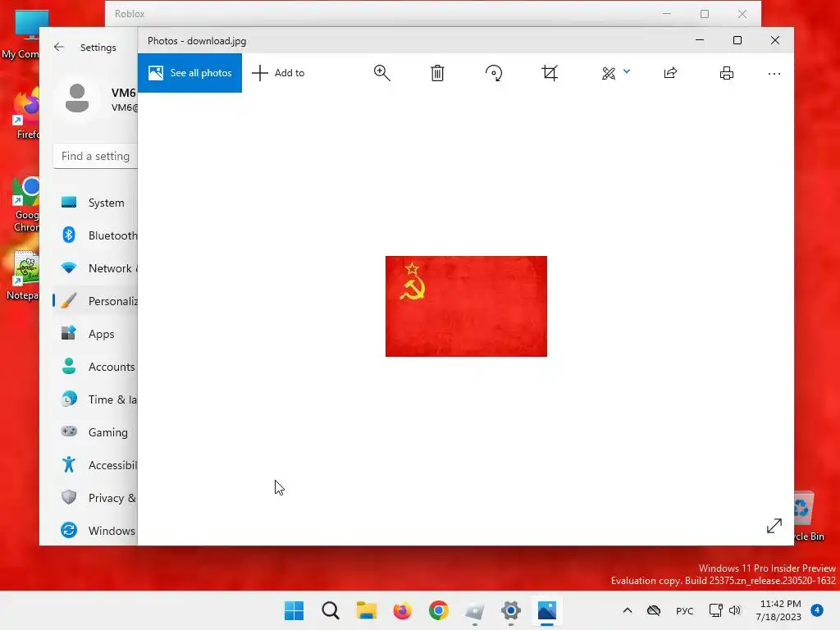Open the Add to menu
The image size is (840, 630).
tap(278, 73)
